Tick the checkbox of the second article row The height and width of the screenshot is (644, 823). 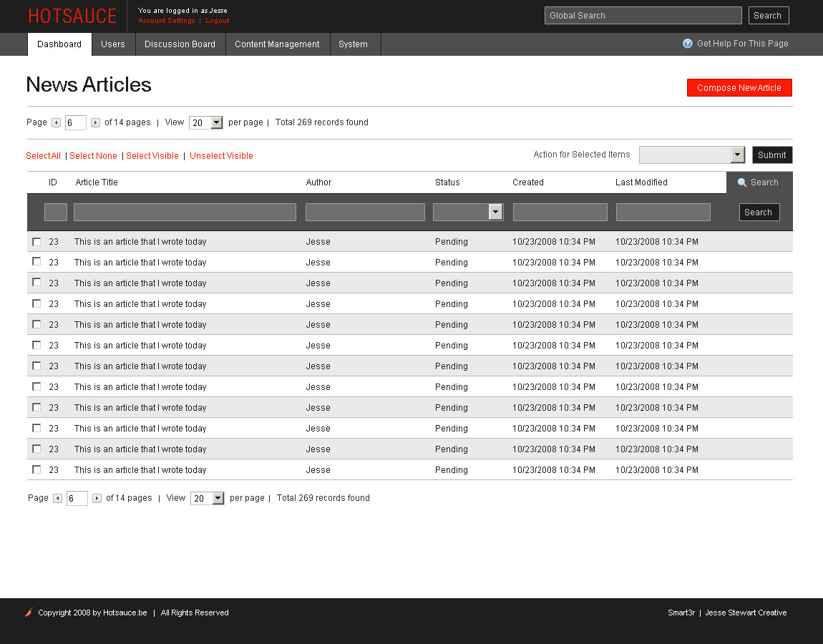coord(36,261)
